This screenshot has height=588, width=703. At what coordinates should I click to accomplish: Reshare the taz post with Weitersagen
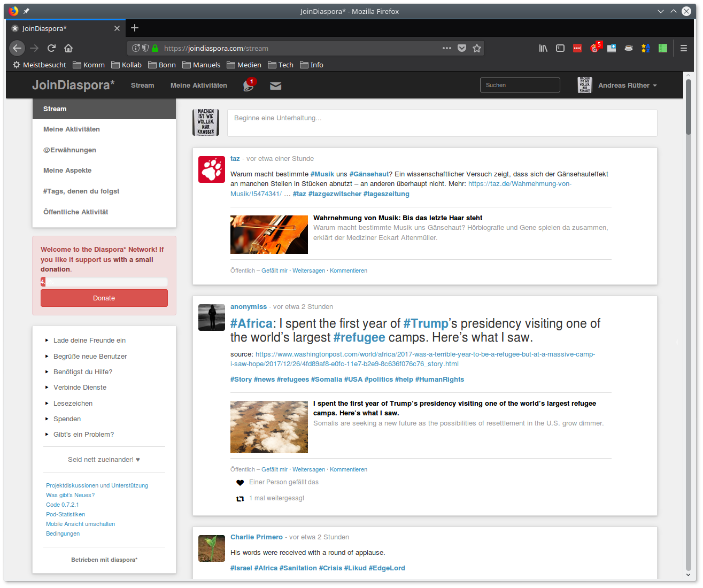(x=308, y=271)
